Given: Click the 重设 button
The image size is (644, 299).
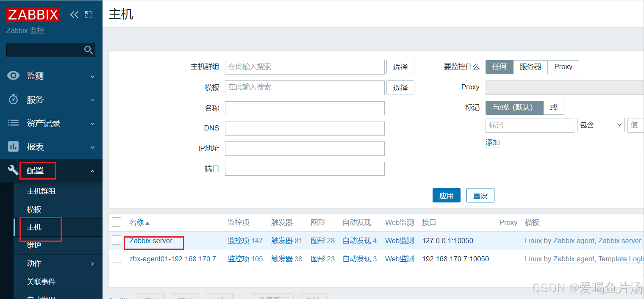Looking at the screenshot, I should (480, 196).
